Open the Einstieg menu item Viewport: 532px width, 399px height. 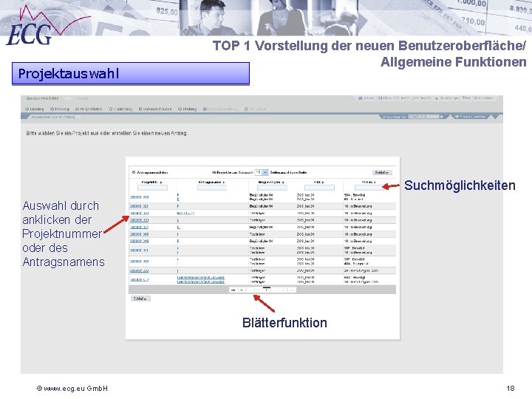[x=35, y=109]
